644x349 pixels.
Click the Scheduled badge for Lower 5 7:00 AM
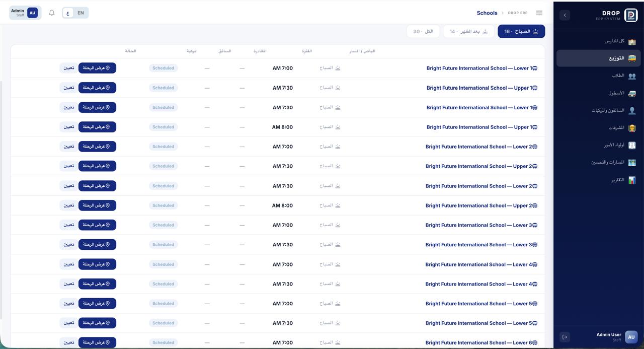click(164, 304)
